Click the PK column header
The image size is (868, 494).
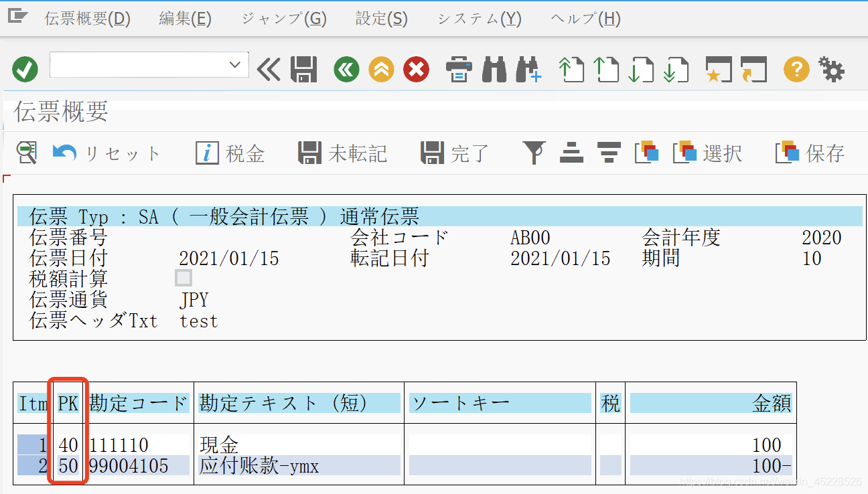[68, 403]
